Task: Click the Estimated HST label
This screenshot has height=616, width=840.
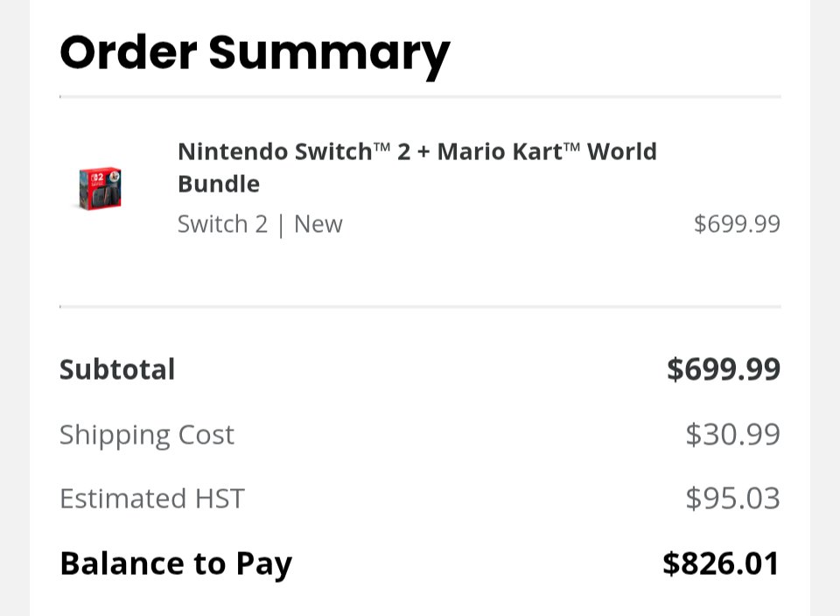Action: 152,499
